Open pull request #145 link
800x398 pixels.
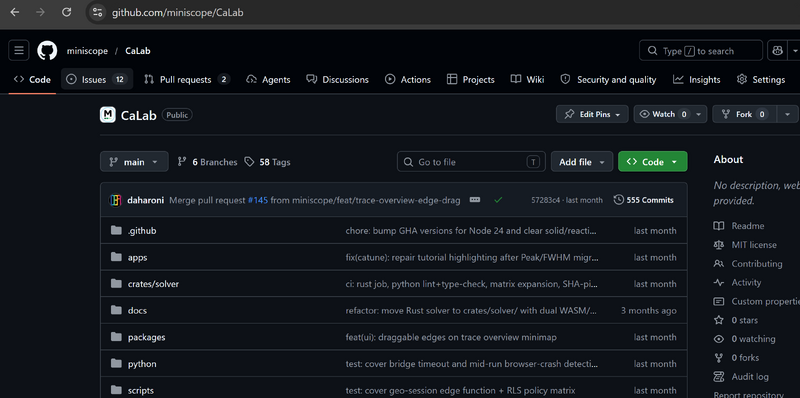[258, 200]
